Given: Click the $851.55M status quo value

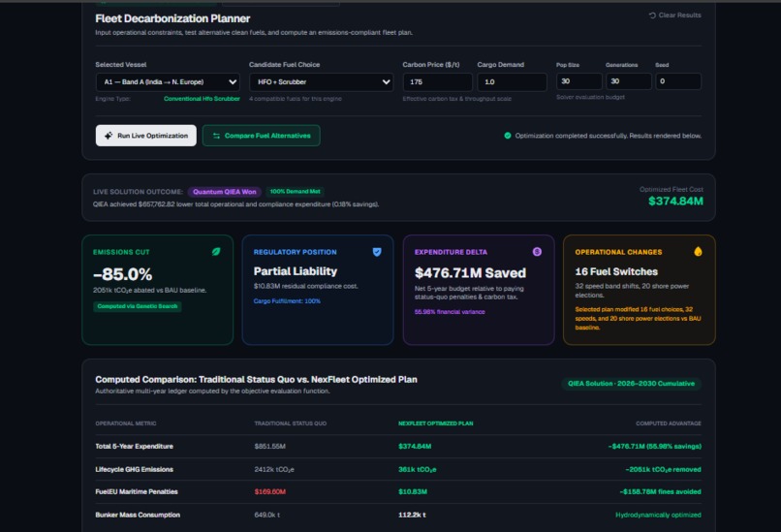Looking at the screenshot, I should coord(270,447).
